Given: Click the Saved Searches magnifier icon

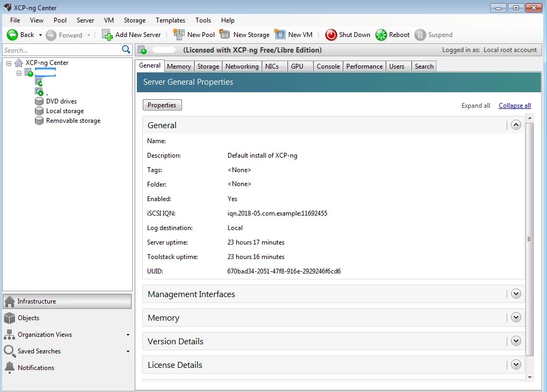Looking at the screenshot, I should (x=10, y=351).
